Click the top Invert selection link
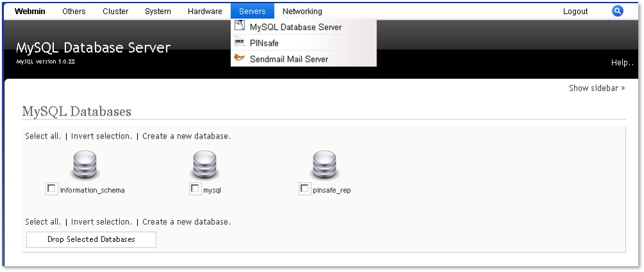Image resolution: width=644 pixels, height=272 pixels. (x=101, y=136)
